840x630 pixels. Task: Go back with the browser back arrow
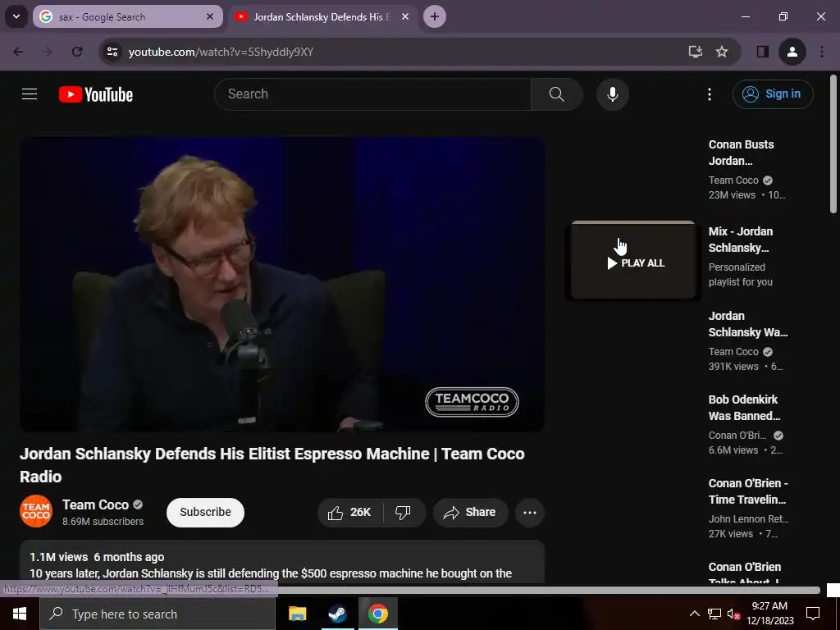coord(18,52)
